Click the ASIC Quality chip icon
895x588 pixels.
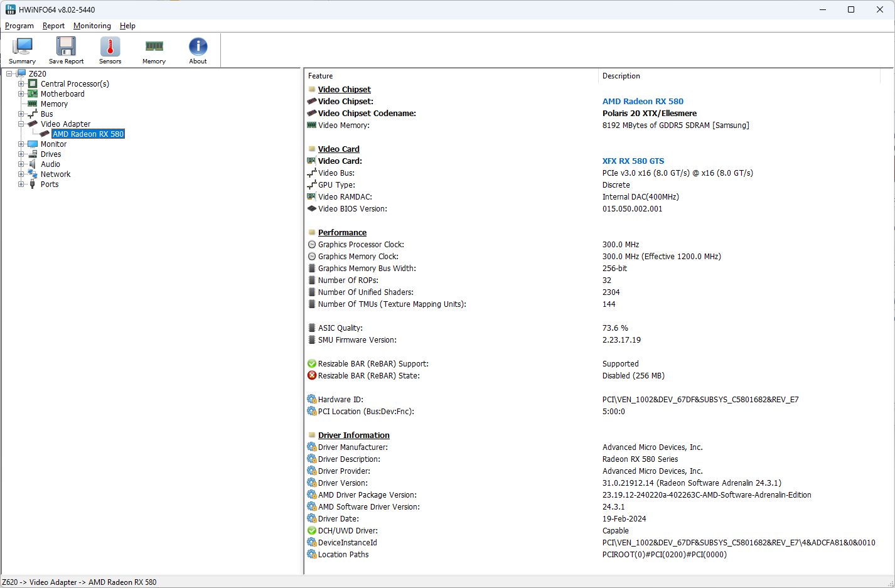(312, 328)
